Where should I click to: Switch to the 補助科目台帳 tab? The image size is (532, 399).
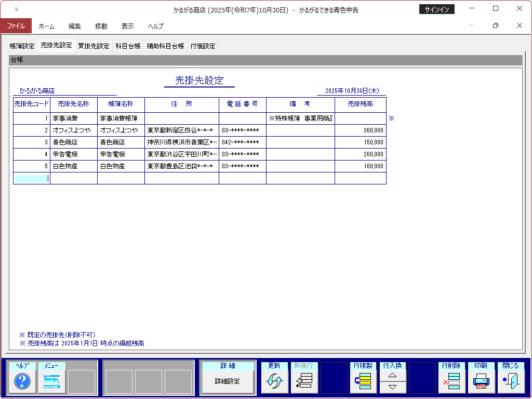pos(165,46)
